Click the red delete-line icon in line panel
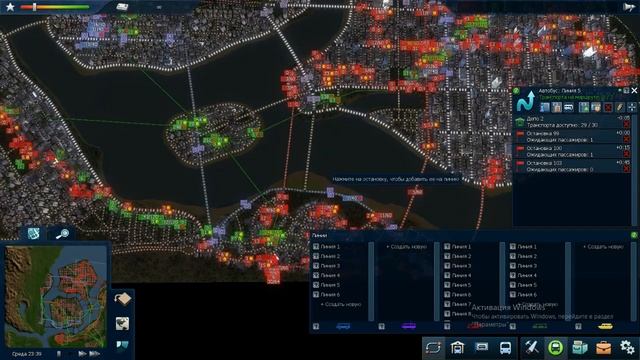The image size is (640, 360). (x=608, y=107)
